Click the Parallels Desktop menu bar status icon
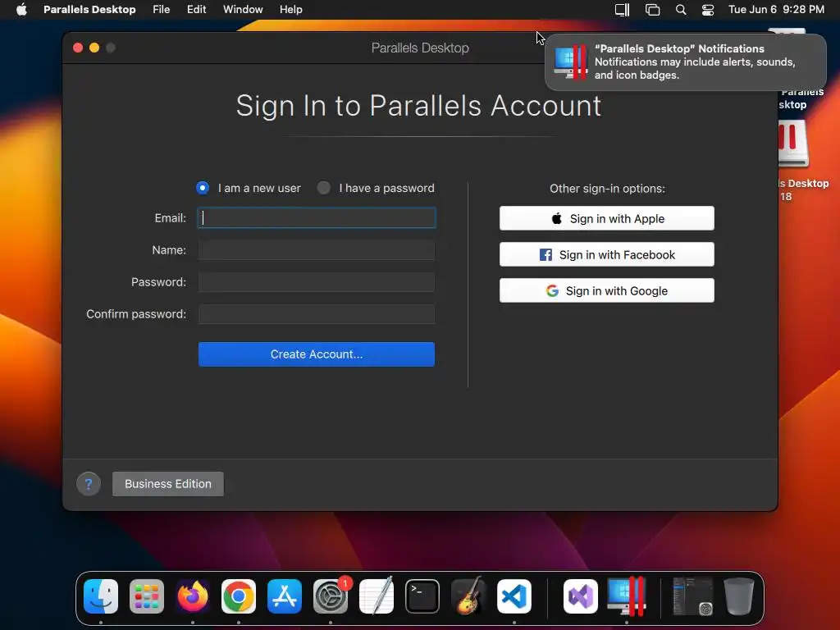This screenshot has width=840, height=630. (x=622, y=10)
